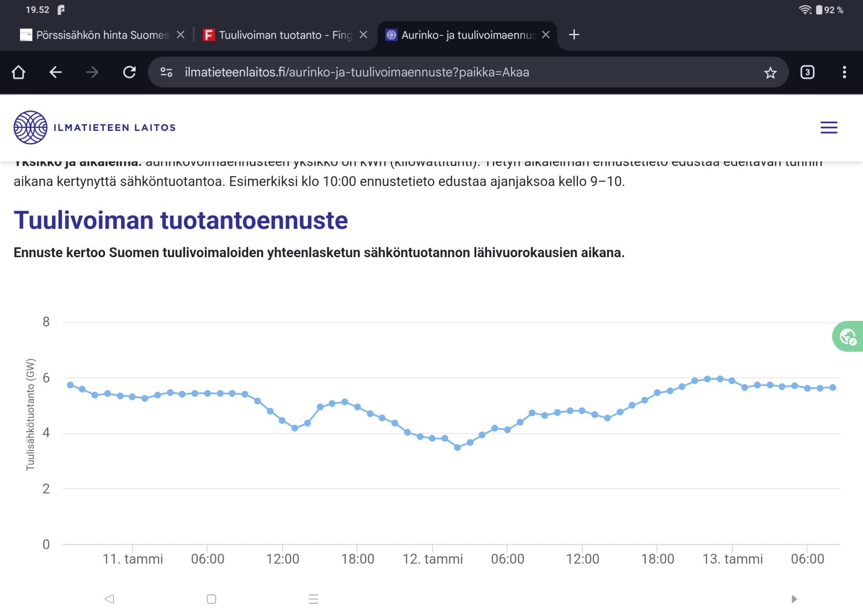Open the Ilmatieteen laitos hamburger menu
The height and width of the screenshot is (616, 863).
pyautogui.click(x=829, y=128)
